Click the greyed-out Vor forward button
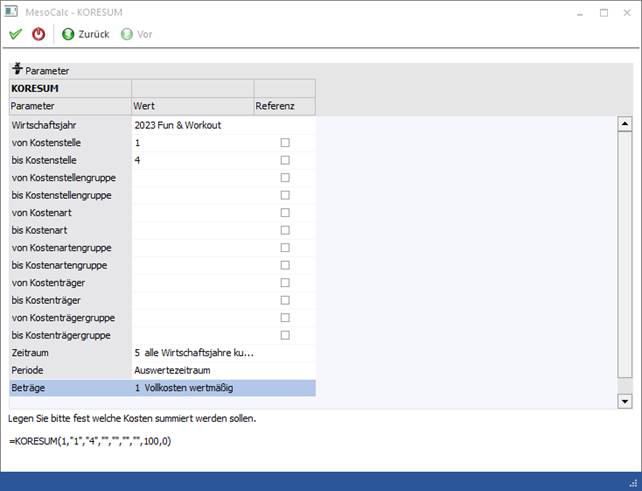 (x=137, y=34)
